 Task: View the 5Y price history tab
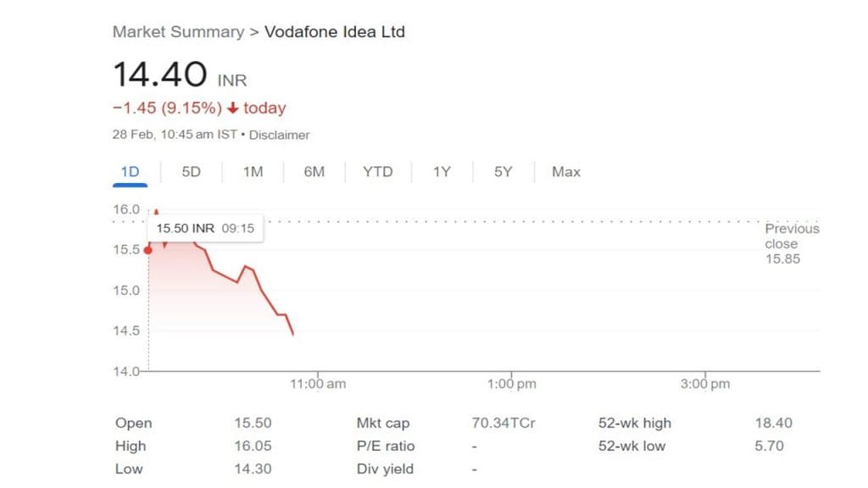click(x=504, y=172)
